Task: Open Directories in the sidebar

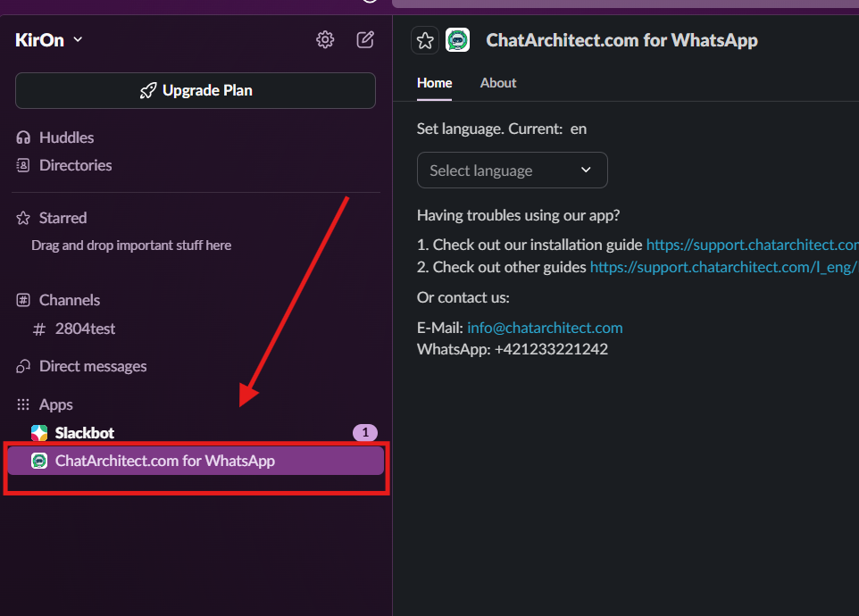Action: [x=76, y=165]
